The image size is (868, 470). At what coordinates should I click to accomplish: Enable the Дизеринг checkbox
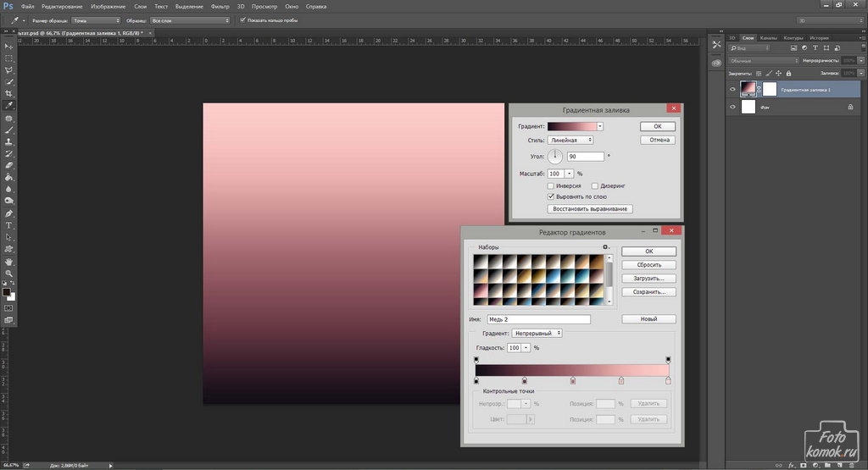pos(596,185)
